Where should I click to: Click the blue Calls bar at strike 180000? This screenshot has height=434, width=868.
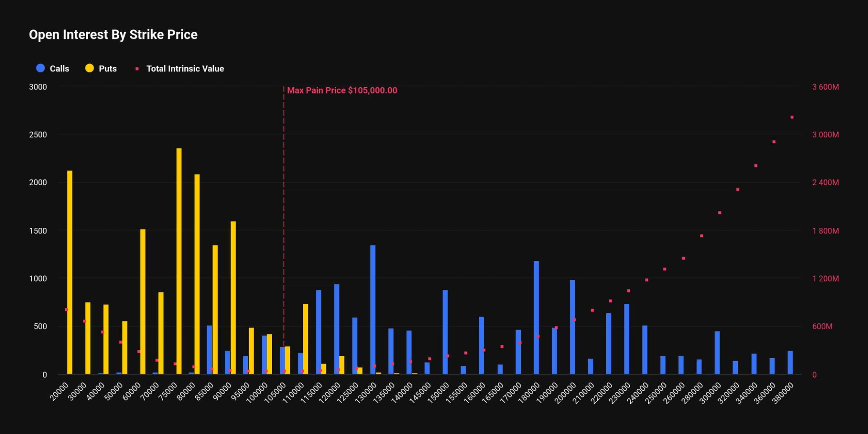[x=536, y=317]
